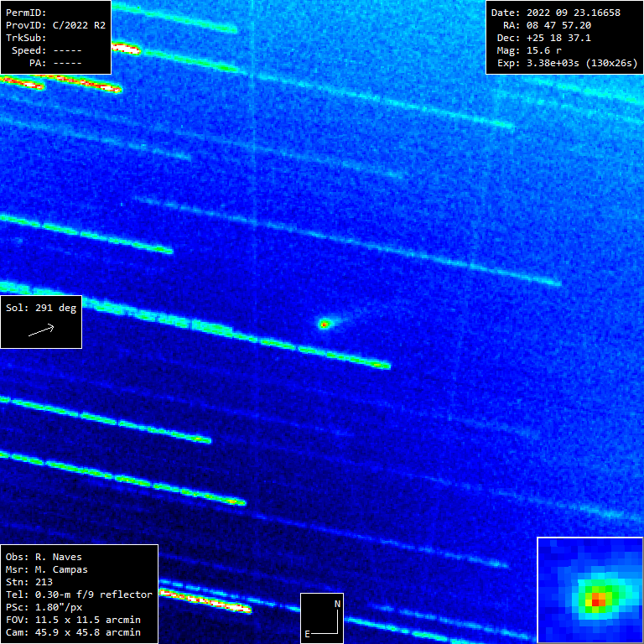
Task: Select the 'ProvID: C/2022 R2' text
Action: (55, 25)
